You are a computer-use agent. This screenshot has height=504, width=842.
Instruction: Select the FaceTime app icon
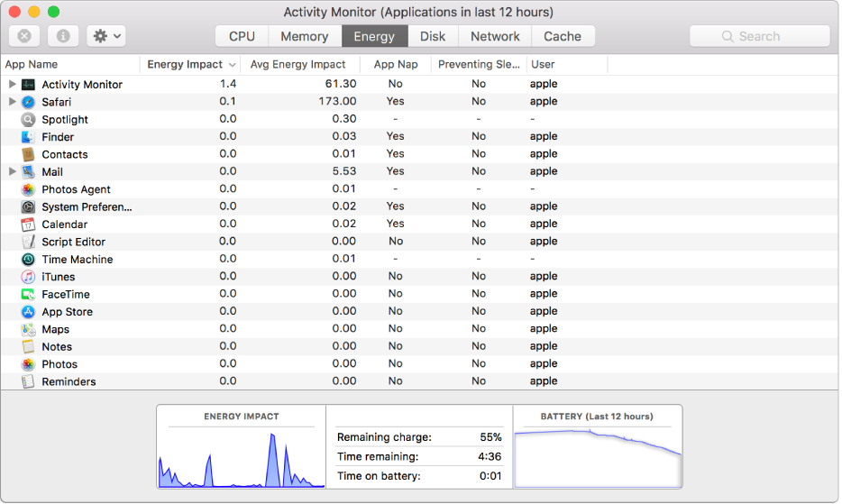click(x=28, y=294)
